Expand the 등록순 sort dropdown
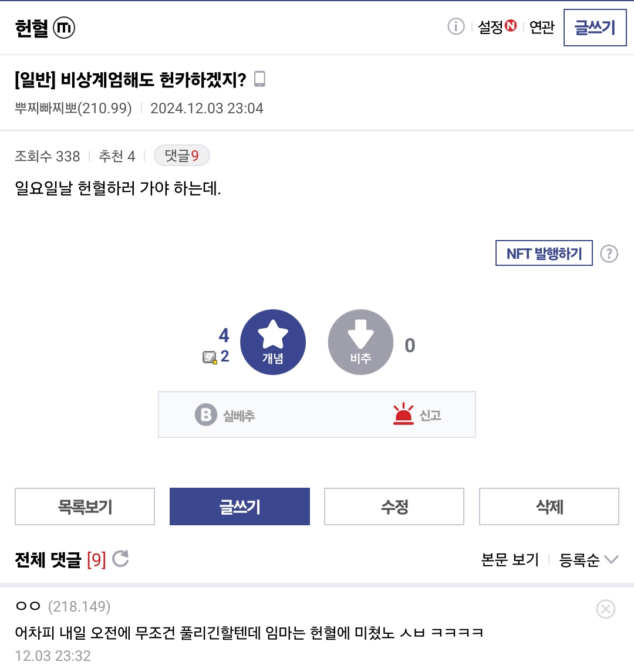The width and height of the screenshot is (634, 672). pyautogui.click(x=588, y=560)
